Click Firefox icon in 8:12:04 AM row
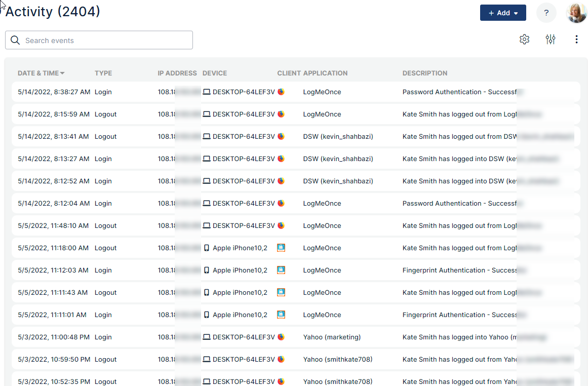This screenshot has width=588, height=386. click(x=281, y=203)
